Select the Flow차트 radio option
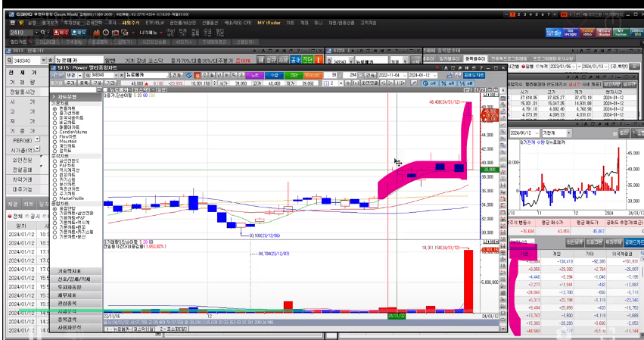644x340 pixels. point(54,136)
